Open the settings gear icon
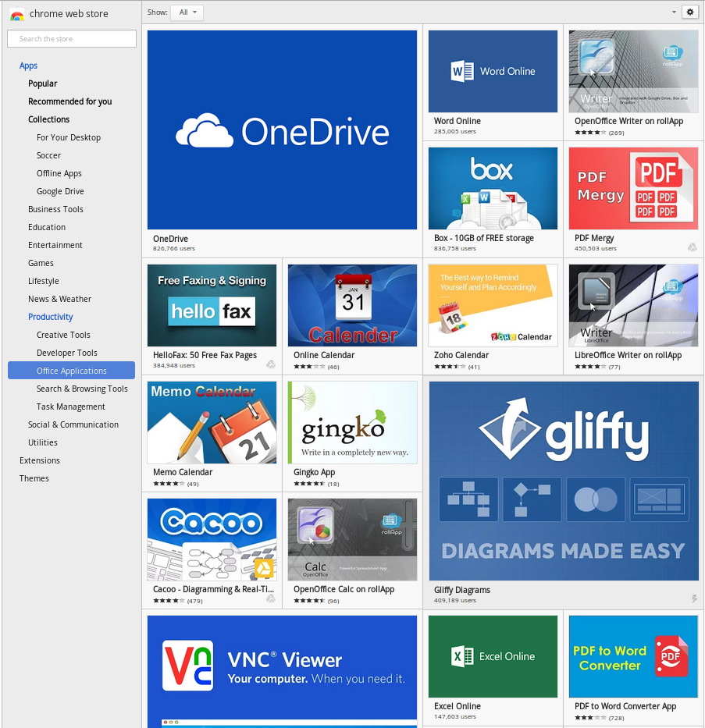705x728 pixels. tap(690, 12)
